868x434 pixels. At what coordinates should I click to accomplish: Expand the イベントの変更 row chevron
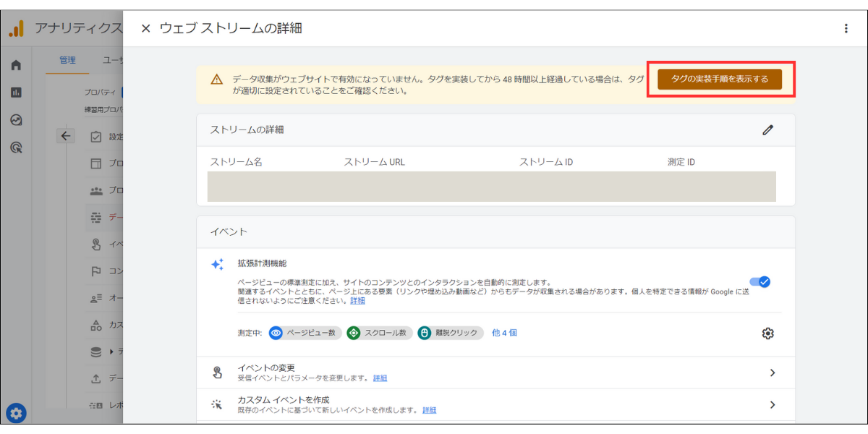point(772,373)
